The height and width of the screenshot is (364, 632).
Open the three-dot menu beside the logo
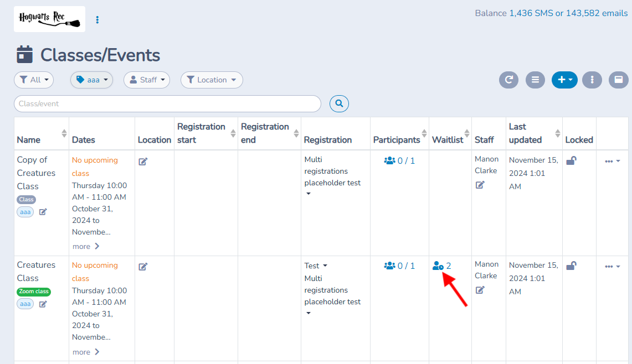(97, 20)
